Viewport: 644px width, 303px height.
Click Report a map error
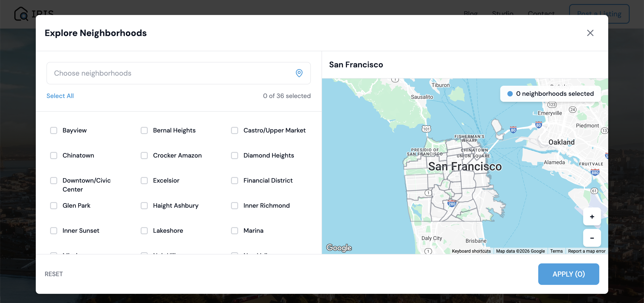coord(587,251)
